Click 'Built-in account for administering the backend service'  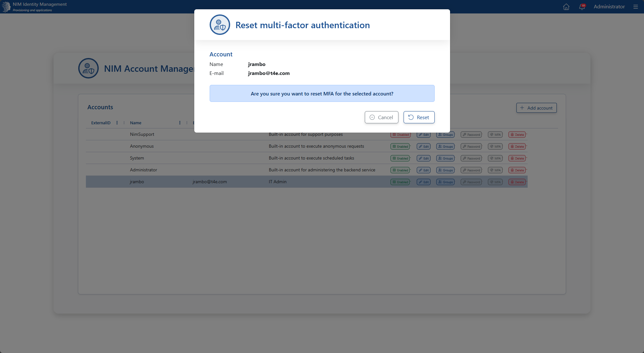pos(322,170)
